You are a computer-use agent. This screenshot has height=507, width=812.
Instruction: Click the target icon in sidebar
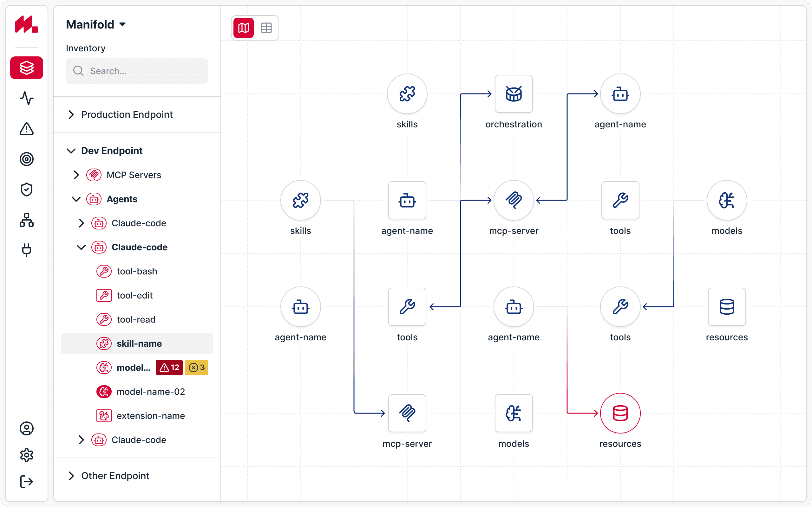coord(27,159)
